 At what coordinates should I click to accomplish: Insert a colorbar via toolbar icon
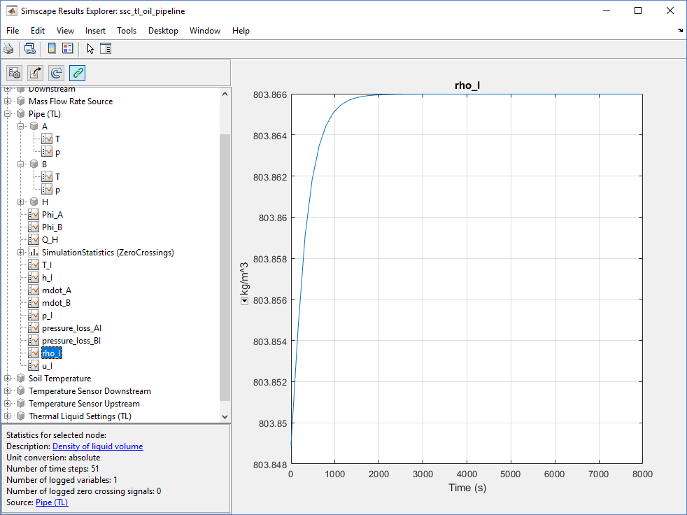52,49
